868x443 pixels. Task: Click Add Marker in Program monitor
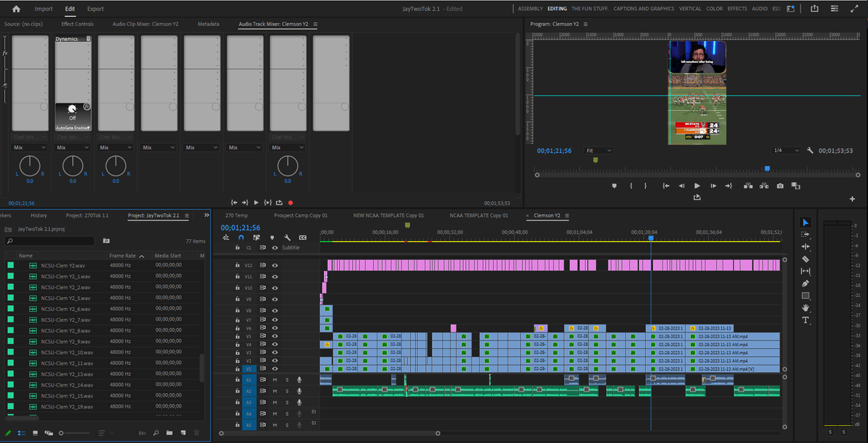pyautogui.click(x=614, y=186)
